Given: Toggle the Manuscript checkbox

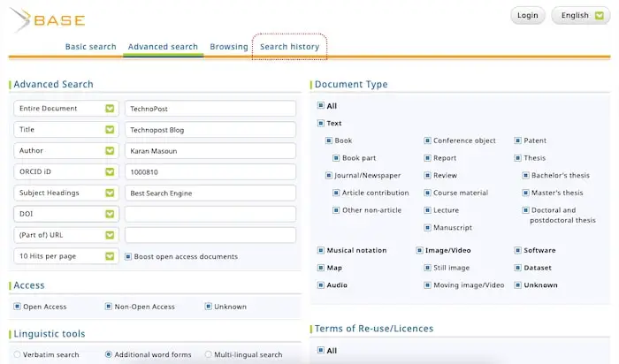Looking at the screenshot, I should (x=427, y=228).
